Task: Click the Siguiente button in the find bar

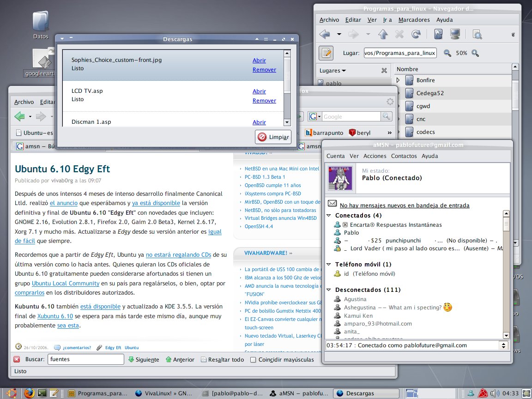Action: (x=144, y=360)
